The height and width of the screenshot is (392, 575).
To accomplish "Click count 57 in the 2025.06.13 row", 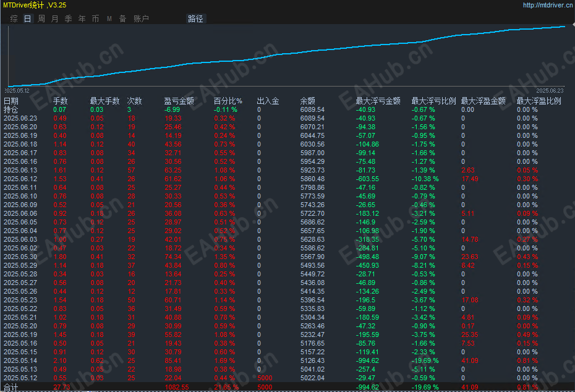I will point(131,170).
